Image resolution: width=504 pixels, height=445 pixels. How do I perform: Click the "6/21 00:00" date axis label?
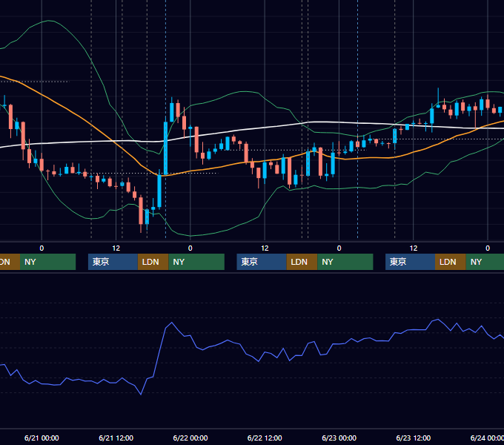click(x=42, y=438)
